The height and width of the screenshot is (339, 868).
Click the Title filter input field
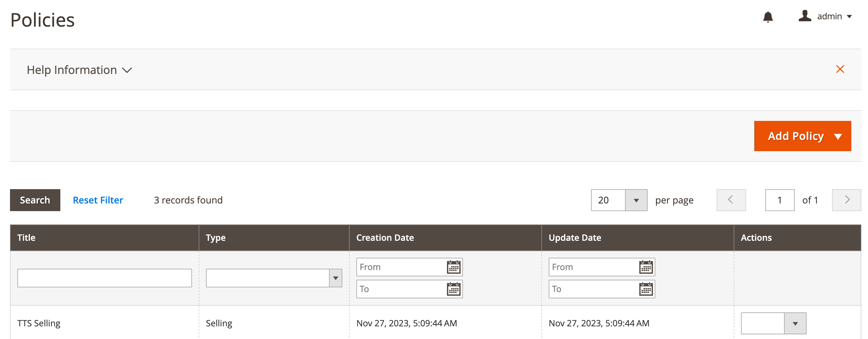[104, 278]
